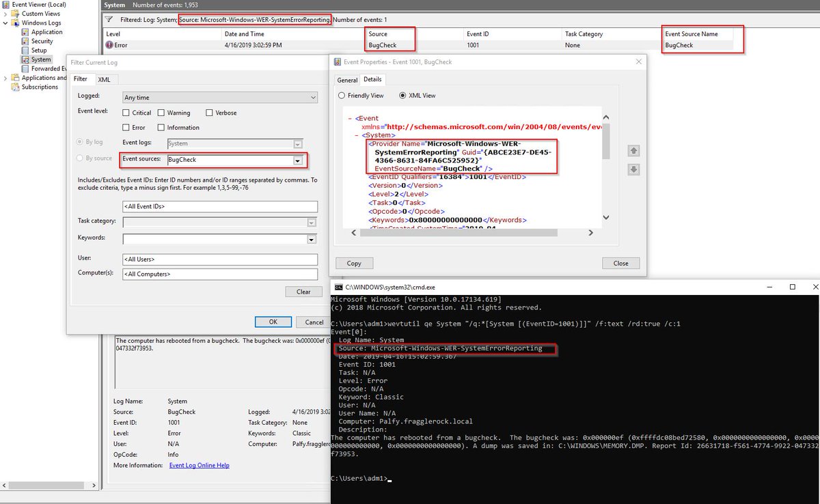The width and height of the screenshot is (820, 504).
Task: Click the up arrow to view previous event
Action: click(633, 150)
